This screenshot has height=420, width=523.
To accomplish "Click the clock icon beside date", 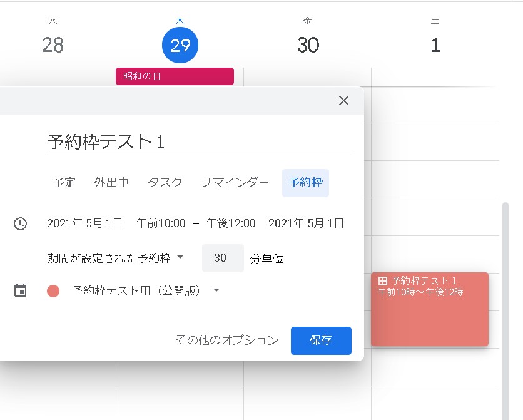I will 21,223.
